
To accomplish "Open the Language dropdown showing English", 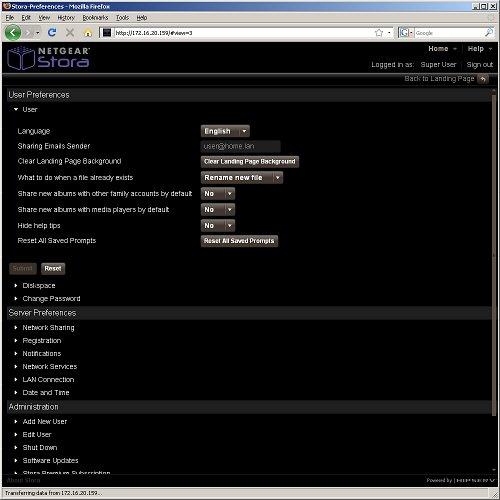I will 225,131.
